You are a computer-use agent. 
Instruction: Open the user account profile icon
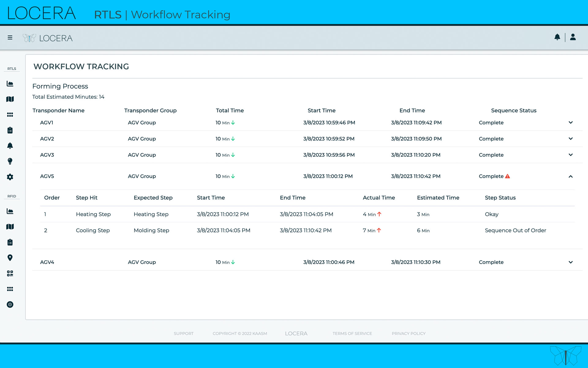573,37
